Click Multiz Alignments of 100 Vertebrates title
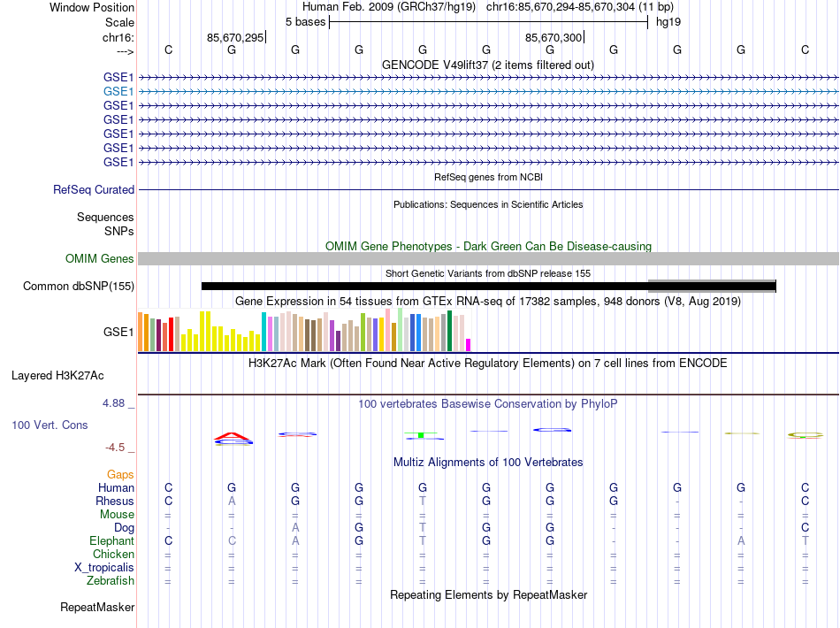Screen dimensions: 840x628 click(488, 462)
